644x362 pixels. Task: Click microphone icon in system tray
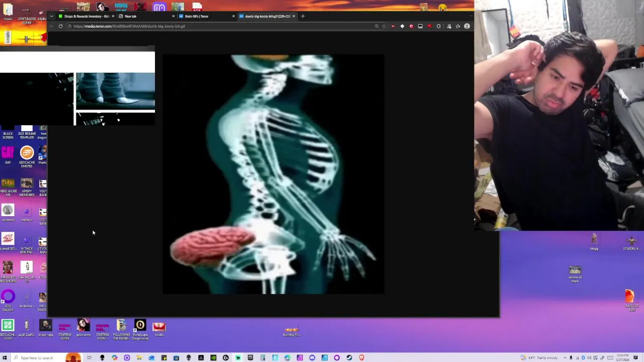pos(571,357)
